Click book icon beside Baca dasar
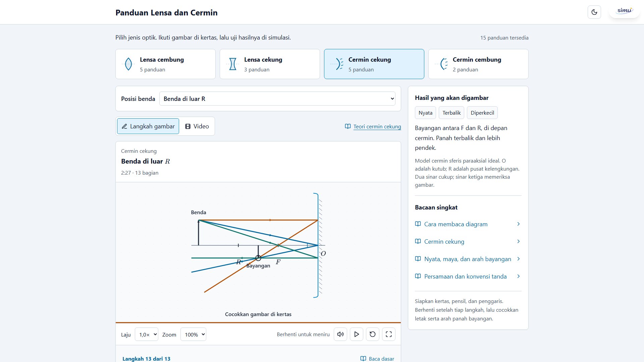This screenshot has height=362, width=644. click(x=363, y=358)
